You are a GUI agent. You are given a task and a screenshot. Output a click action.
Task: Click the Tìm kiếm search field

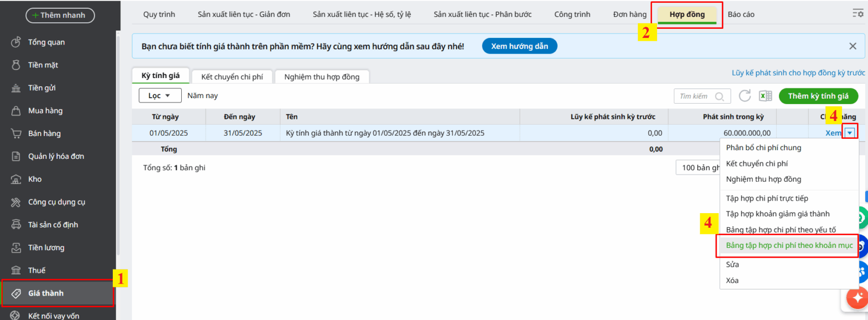click(695, 96)
